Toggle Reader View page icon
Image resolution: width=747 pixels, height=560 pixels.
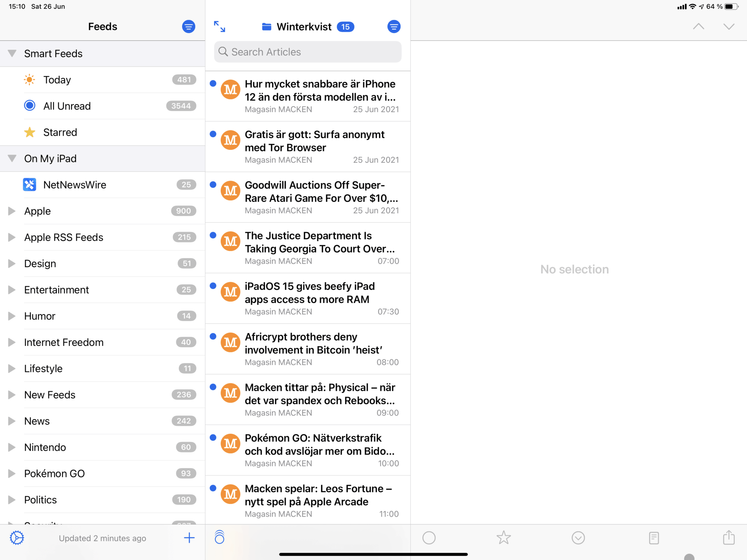pos(654,538)
